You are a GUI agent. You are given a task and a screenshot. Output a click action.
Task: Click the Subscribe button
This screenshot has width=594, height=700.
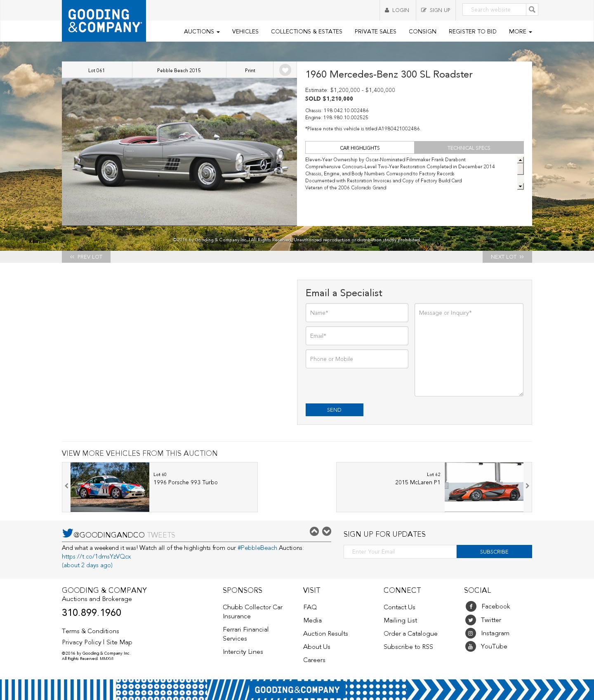494,552
